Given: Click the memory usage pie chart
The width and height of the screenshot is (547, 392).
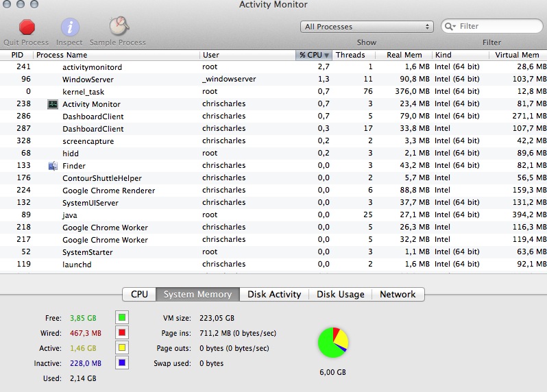Looking at the screenshot, I should pos(333,343).
